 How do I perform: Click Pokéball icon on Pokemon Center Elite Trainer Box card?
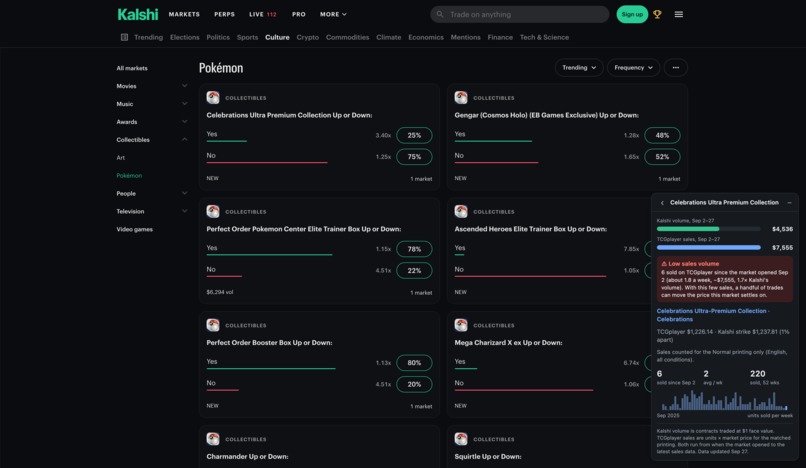(x=213, y=211)
